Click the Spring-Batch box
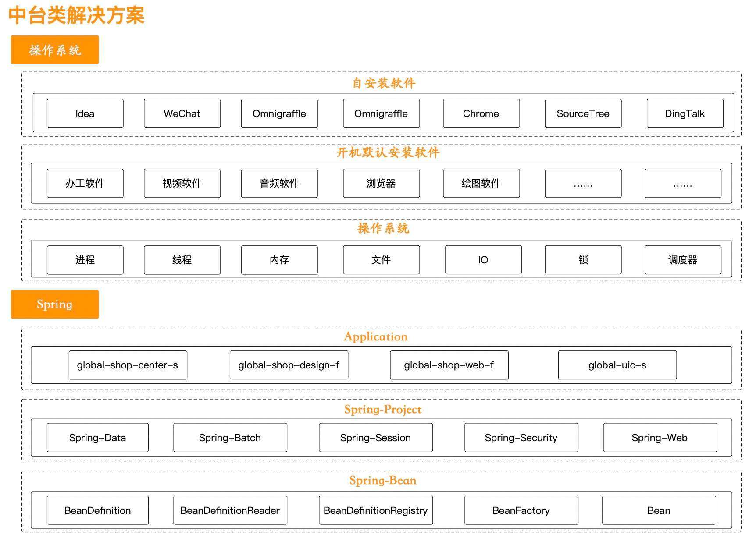 pos(230,438)
